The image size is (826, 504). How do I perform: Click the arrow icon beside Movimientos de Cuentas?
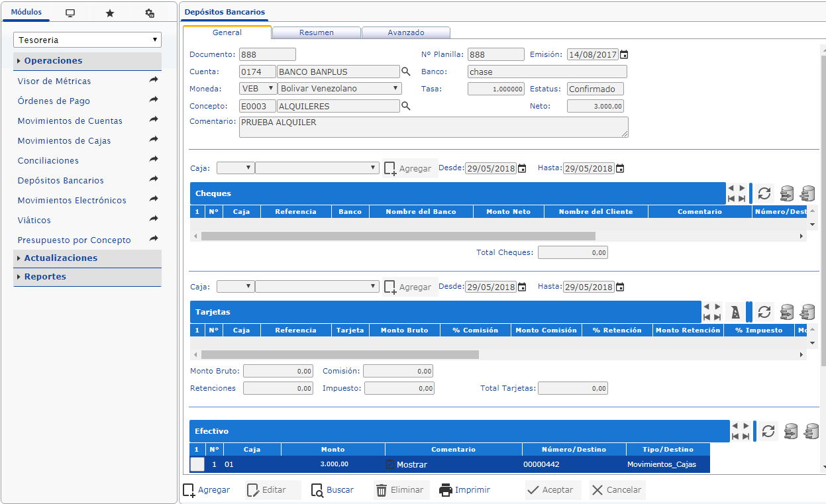(x=154, y=120)
